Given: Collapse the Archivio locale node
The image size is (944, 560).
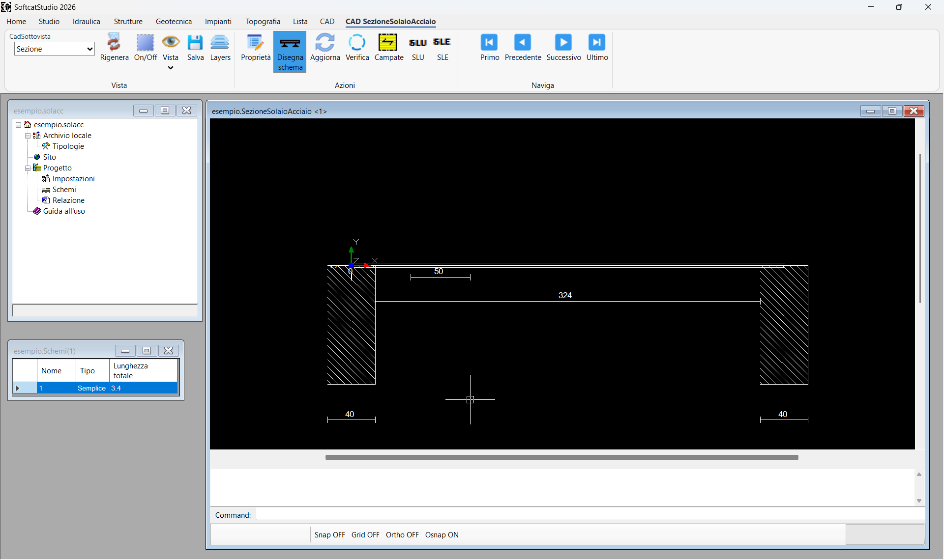Looking at the screenshot, I should click(28, 136).
